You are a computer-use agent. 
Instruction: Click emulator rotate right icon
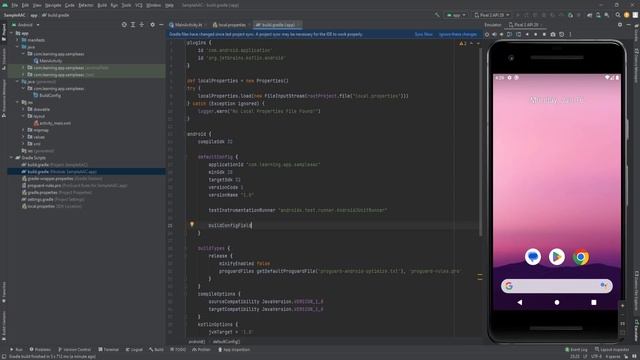518,34
